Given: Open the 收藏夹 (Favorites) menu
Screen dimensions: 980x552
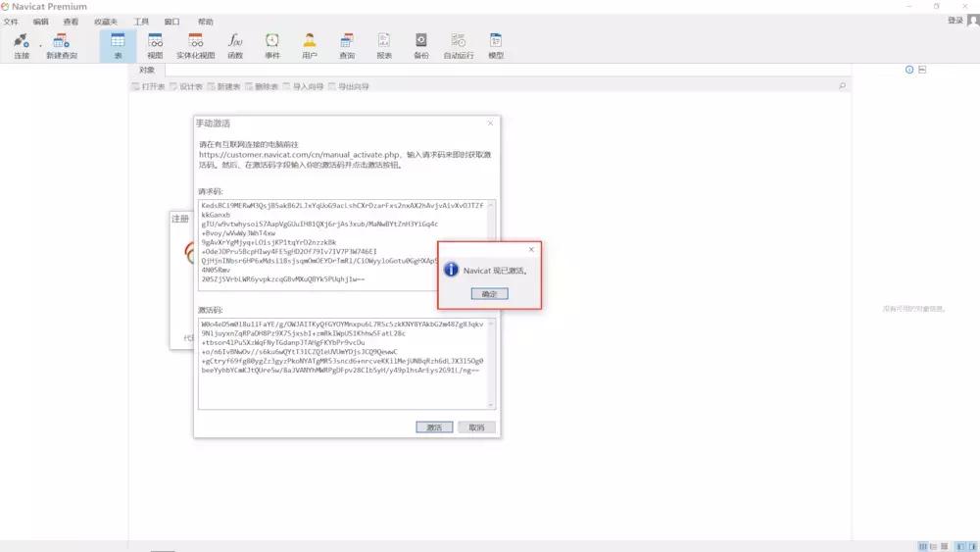Looking at the screenshot, I should [106, 22].
